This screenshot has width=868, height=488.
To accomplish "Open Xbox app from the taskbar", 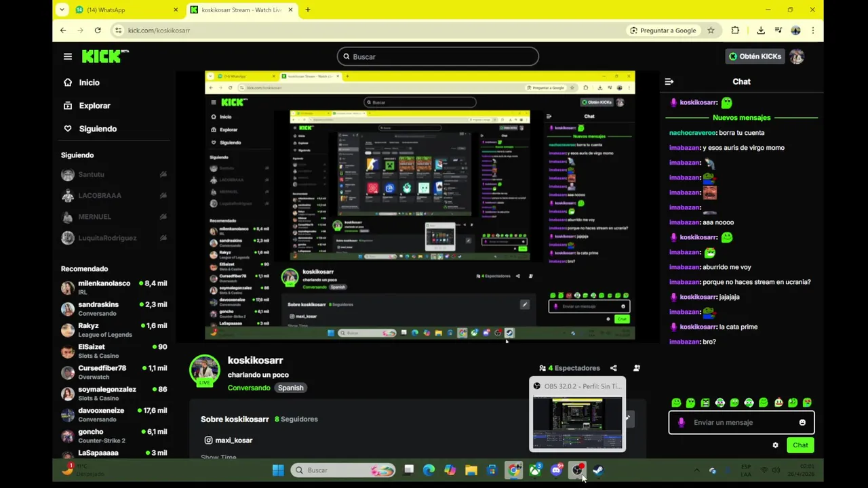I will pyautogui.click(x=535, y=470).
